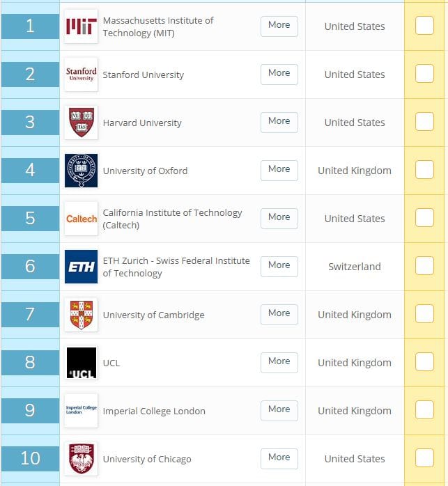The width and height of the screenshot is (448, 486).
Task: Open the Caltech logo
Action: coord(81,219)
